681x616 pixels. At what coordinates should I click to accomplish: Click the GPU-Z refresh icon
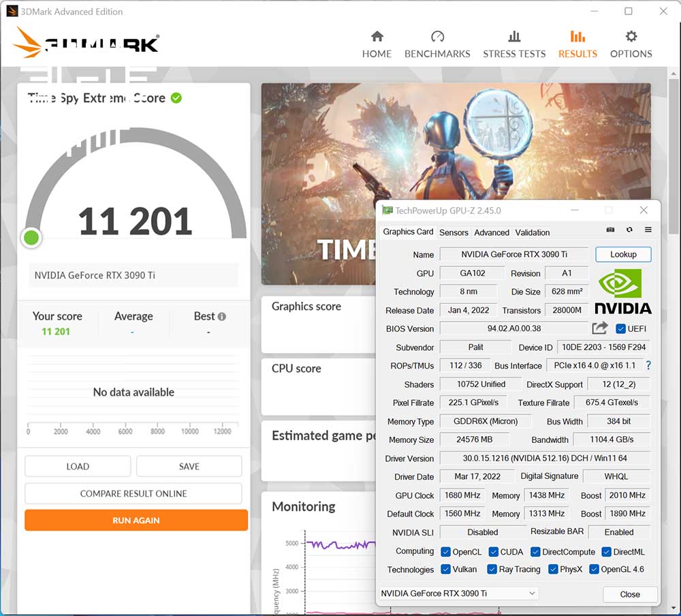629,230
